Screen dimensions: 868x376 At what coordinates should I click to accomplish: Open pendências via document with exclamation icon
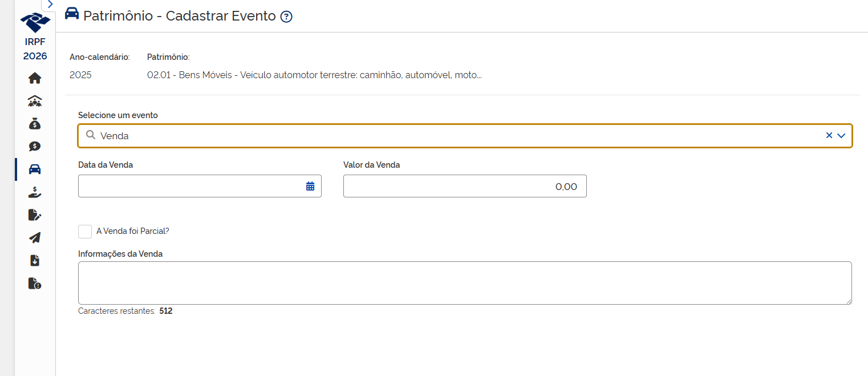tap(34, 283)
